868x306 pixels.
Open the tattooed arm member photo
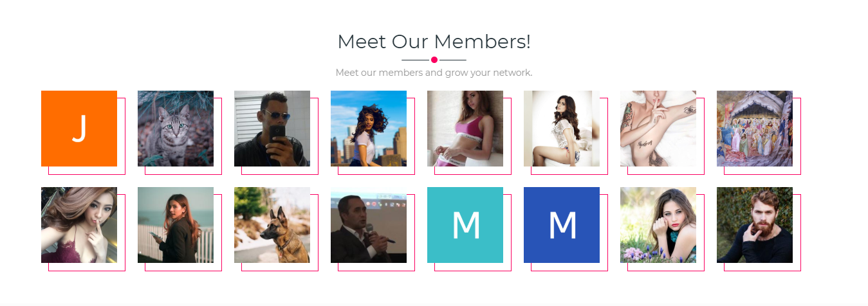(658, 129)
